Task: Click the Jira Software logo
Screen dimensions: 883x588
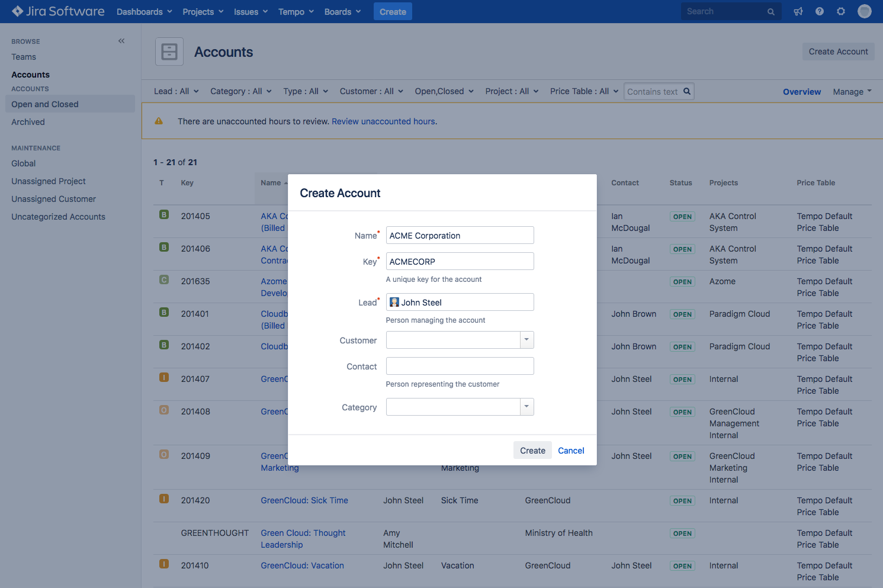Action: coord(58,11)
